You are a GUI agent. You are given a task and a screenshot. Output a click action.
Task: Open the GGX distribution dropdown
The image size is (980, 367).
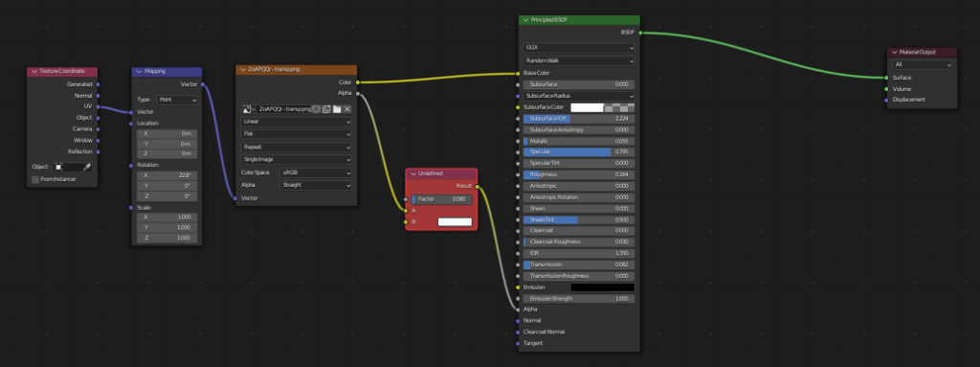pyautogui.click(x=579, y=48)
